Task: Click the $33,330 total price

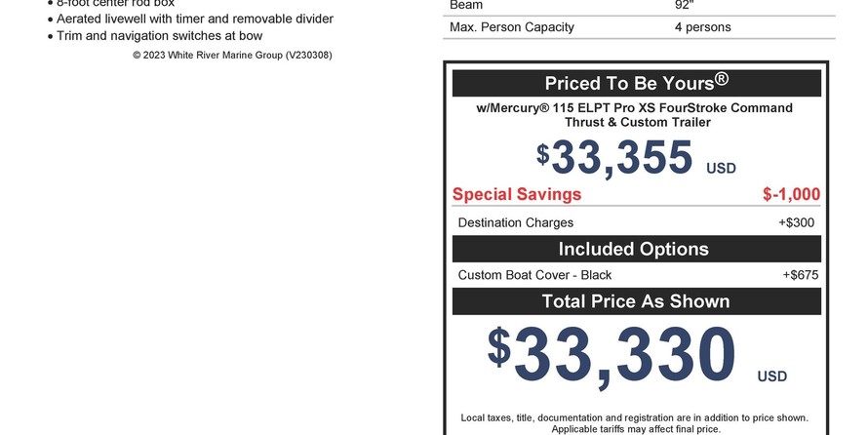Action: [612, 354]
